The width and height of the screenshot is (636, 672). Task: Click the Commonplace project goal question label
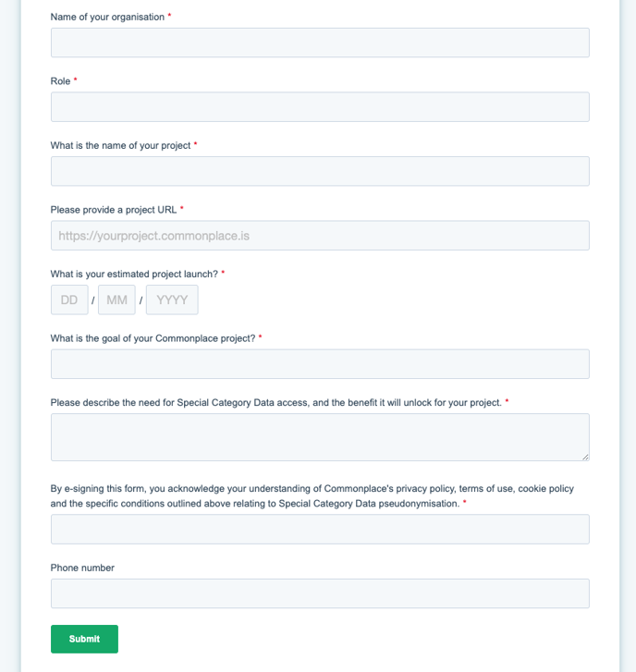[x=153, y=338]
